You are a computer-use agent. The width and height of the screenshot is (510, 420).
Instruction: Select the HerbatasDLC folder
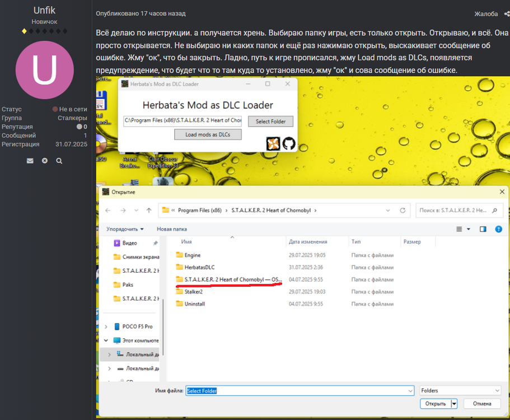point(199,267)
